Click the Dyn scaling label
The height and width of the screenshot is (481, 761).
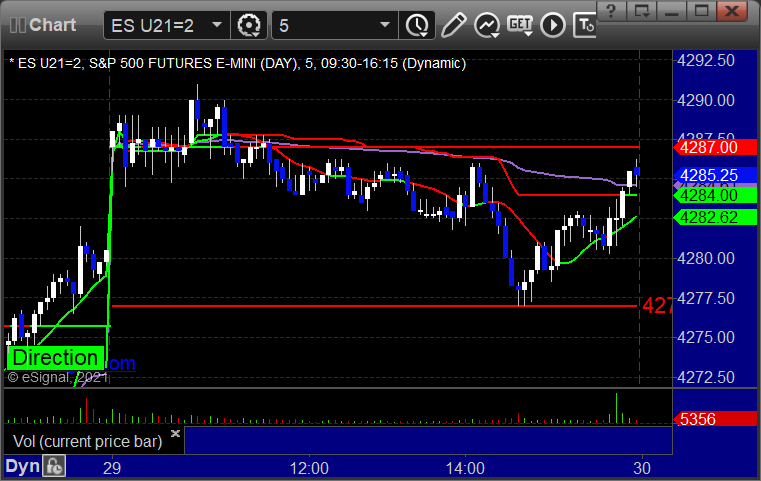[x=22, y=466]
